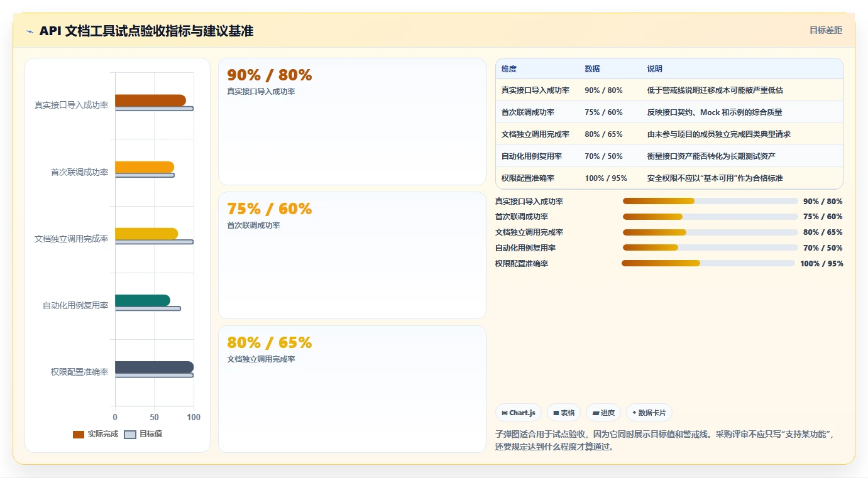Click the 首次联调成功率 cell in the table
Image resolution: width=868 pixels, height=478 pixels.
click(528, 112)
